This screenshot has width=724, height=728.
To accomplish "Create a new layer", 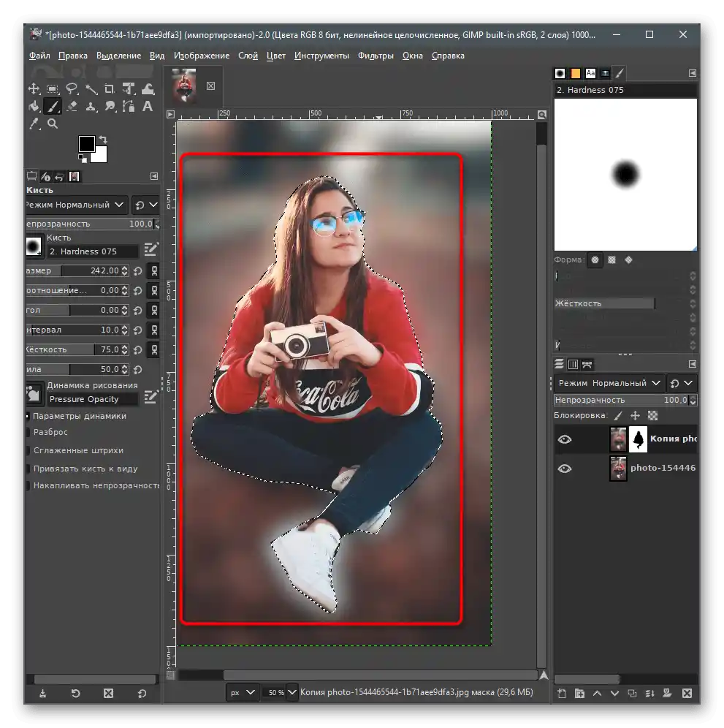I will point(562,693).
